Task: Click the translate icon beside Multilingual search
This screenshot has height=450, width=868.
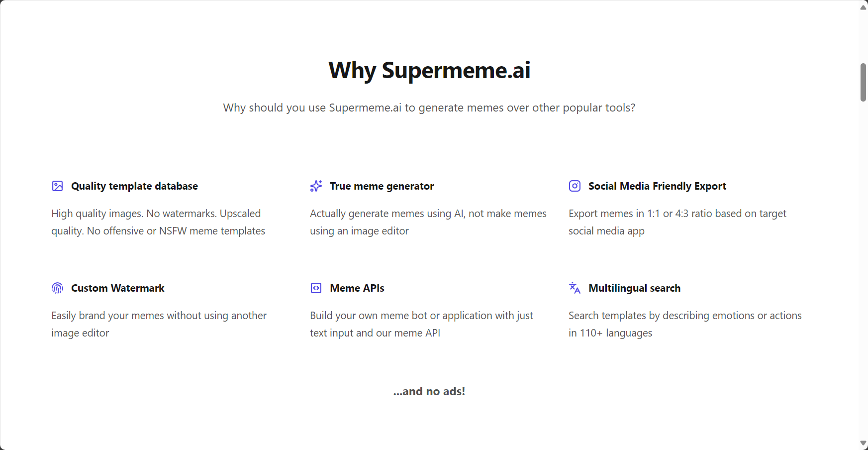Action: coord(575,288)
